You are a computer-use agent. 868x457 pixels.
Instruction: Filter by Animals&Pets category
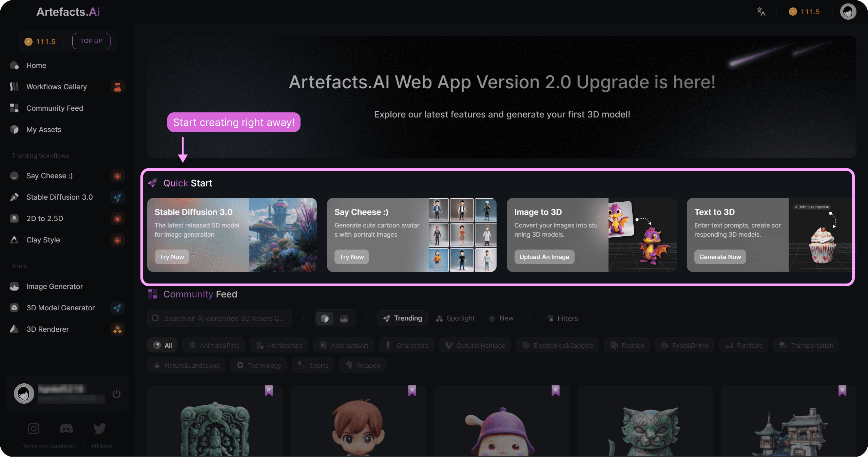pyautogui.click(x=214, y=345)
